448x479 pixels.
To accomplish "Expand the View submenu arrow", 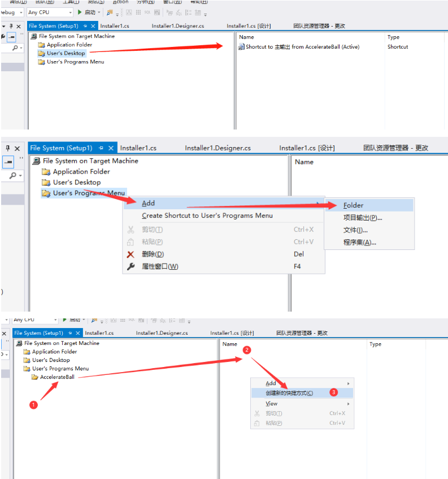I will pos(348,404).
